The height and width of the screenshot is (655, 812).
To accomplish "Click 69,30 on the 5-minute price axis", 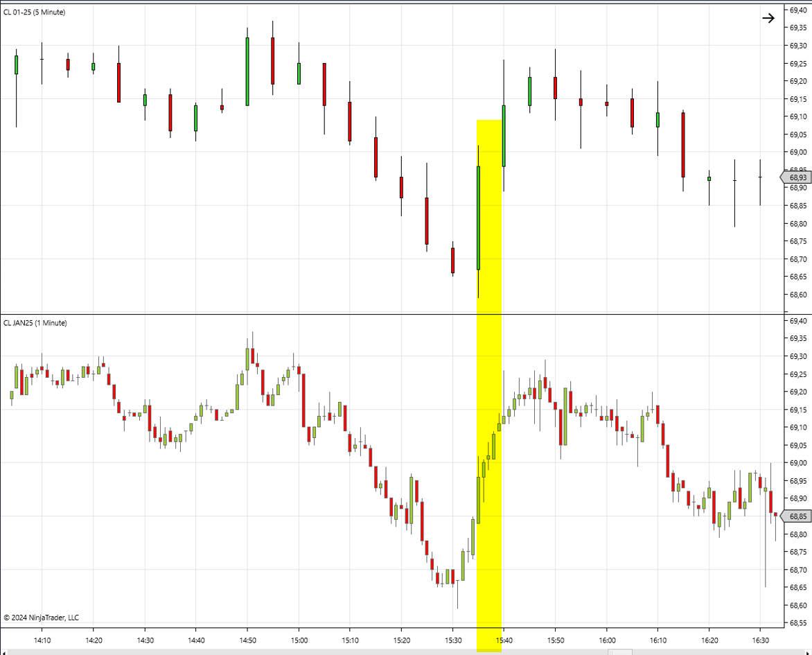I will [798, 46].
